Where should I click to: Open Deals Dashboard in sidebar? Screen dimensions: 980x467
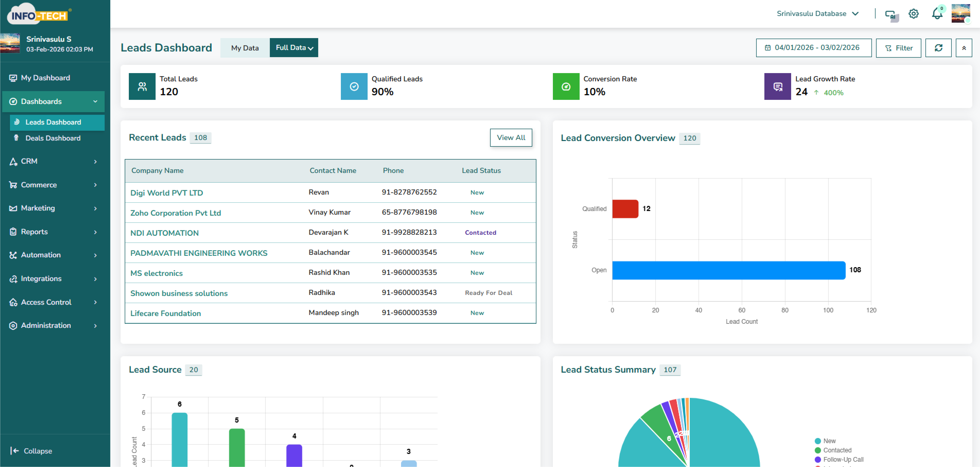(x=53, y=138)
